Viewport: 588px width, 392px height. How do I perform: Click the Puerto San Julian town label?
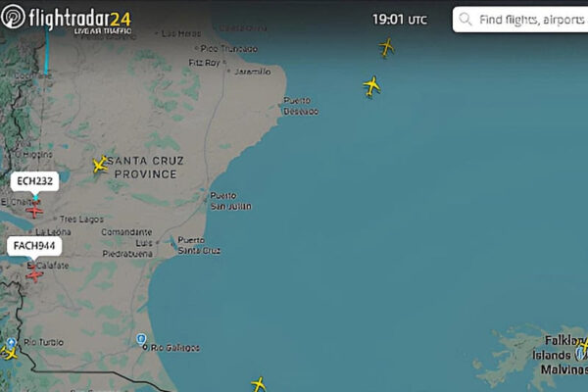(x=230, y=201)
